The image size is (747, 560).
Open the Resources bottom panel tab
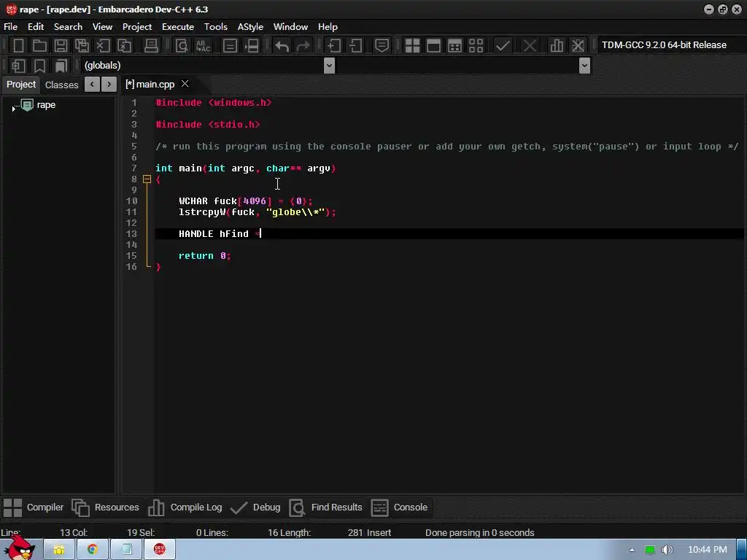(x=105, y=507)
